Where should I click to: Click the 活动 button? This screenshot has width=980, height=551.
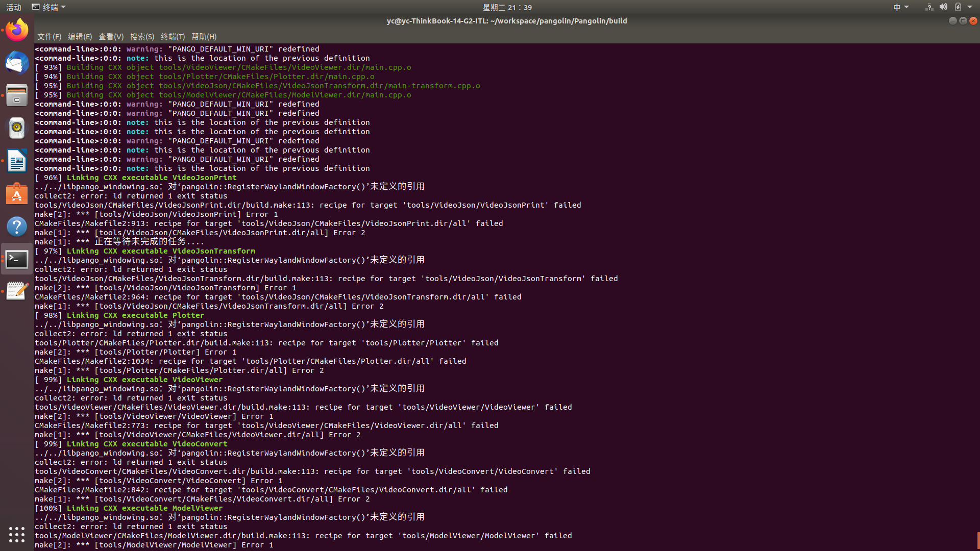pyautogui.click(x=13, y=7)
